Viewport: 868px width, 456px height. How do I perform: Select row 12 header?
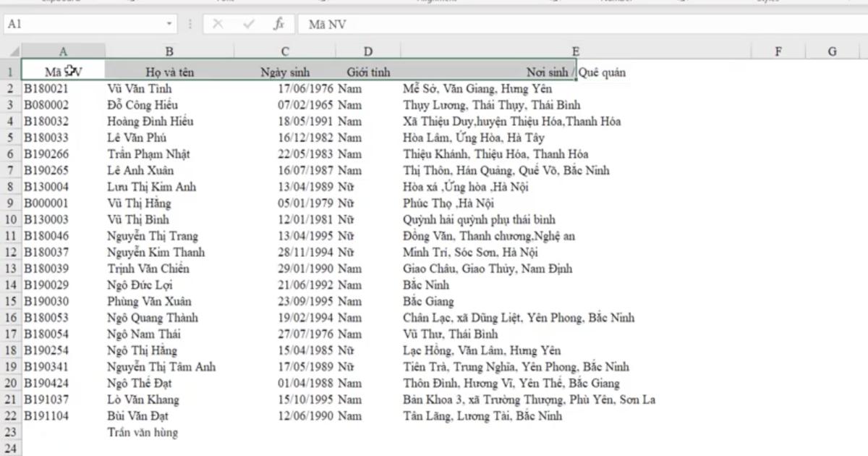click(10, 252)
